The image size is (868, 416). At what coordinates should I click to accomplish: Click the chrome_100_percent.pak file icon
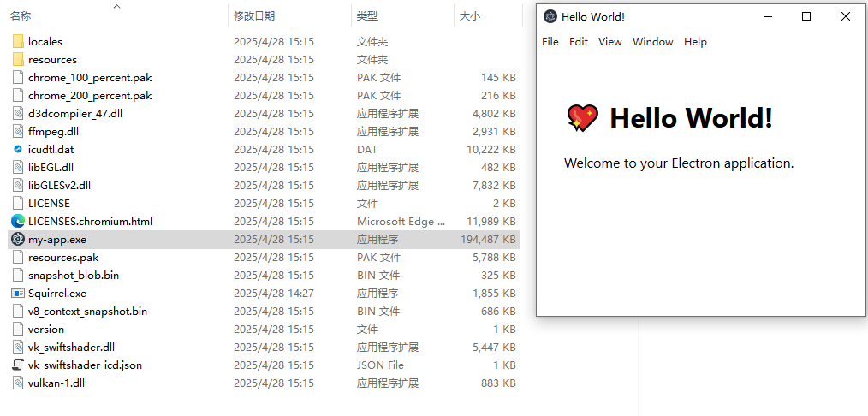(x=18, y=77)
